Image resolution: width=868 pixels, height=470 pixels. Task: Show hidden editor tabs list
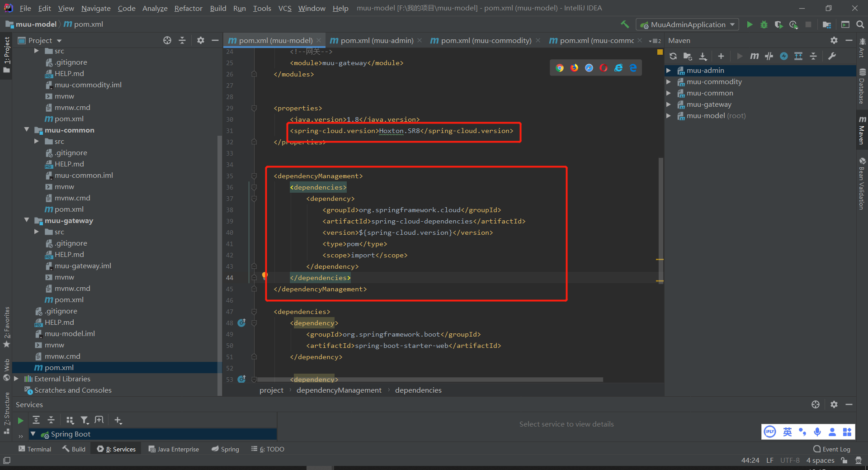655,41
